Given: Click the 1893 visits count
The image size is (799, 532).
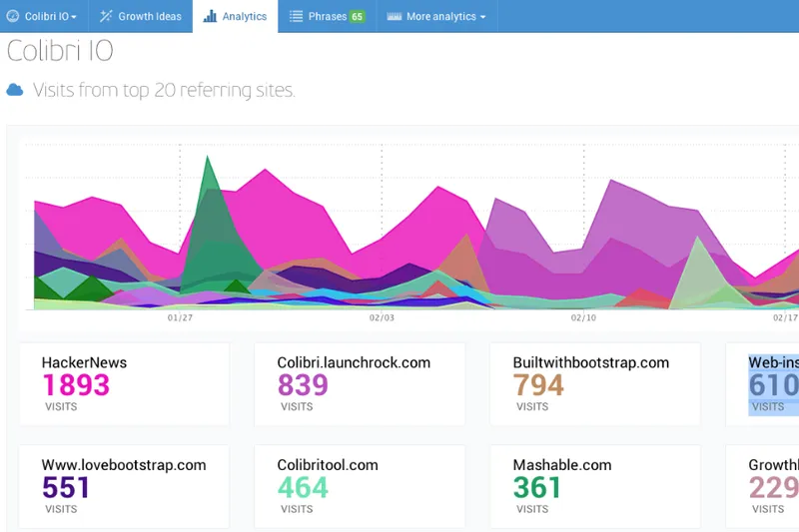Looking at the screenshot, I should (x=76, y=385).
